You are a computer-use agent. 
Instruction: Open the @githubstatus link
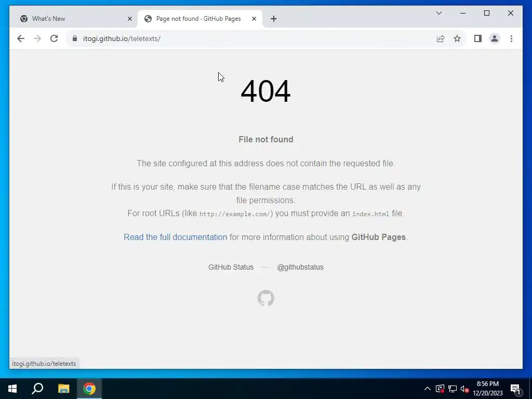[300, 267]
